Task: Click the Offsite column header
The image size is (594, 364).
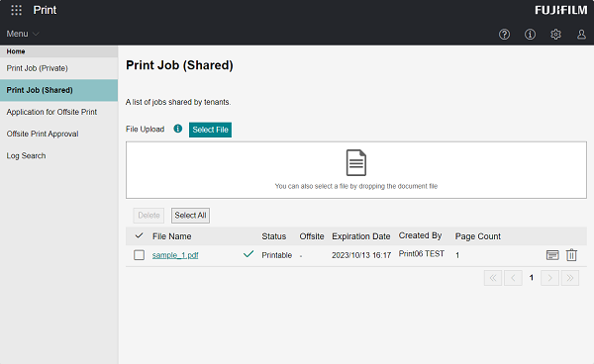Action: tap(312, 236)
